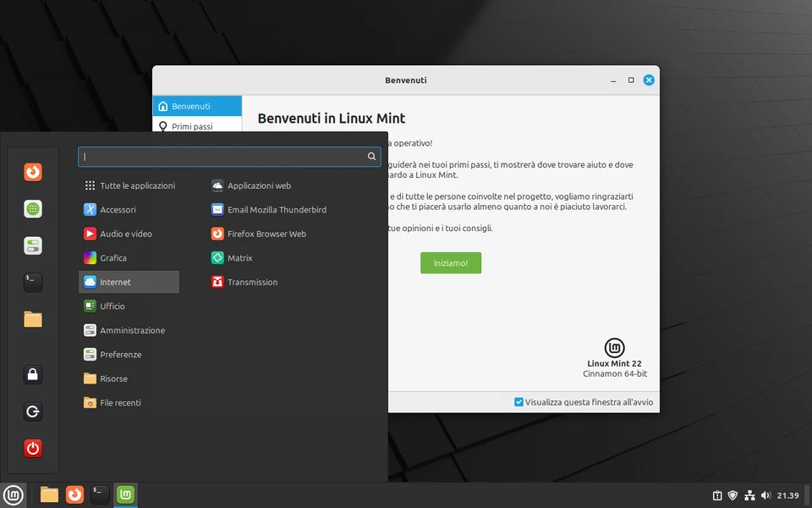Launch Firefox from the menu sidebar

click(x=32, y=172)
